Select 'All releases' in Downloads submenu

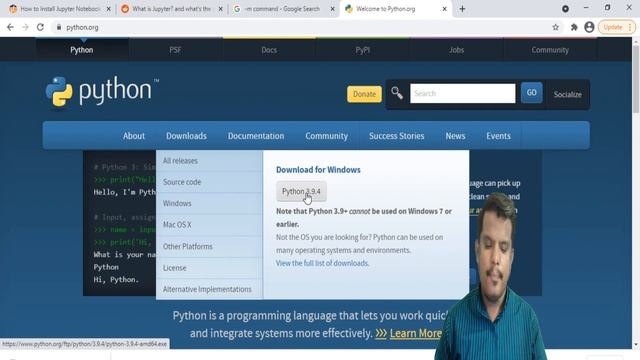tap(209, 161)
